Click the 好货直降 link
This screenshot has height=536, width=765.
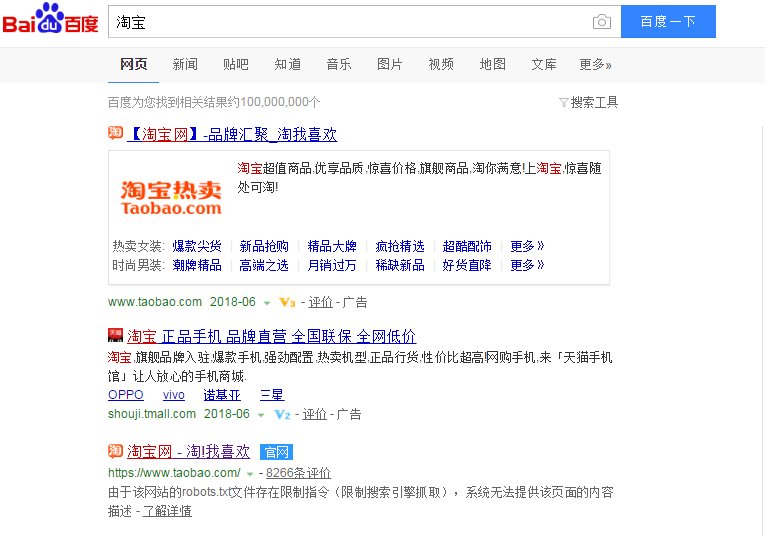pyautogui.click(x=467, y=265)
